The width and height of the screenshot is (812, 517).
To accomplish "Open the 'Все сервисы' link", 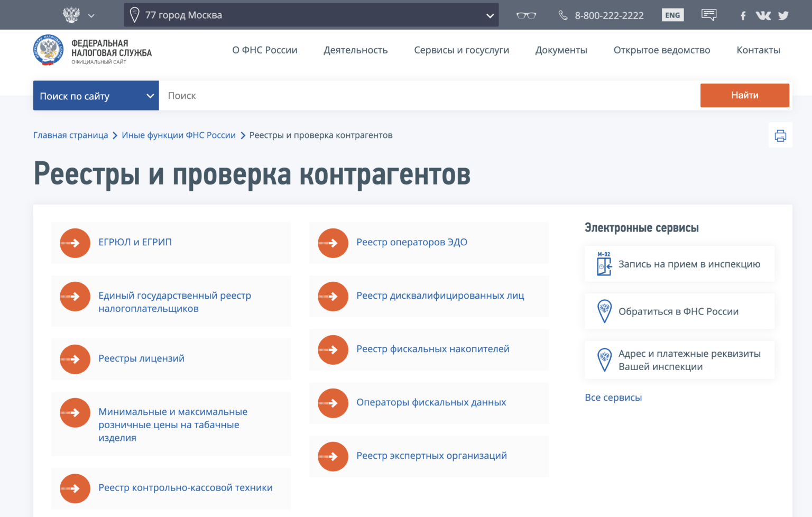I will click(613, 398).
